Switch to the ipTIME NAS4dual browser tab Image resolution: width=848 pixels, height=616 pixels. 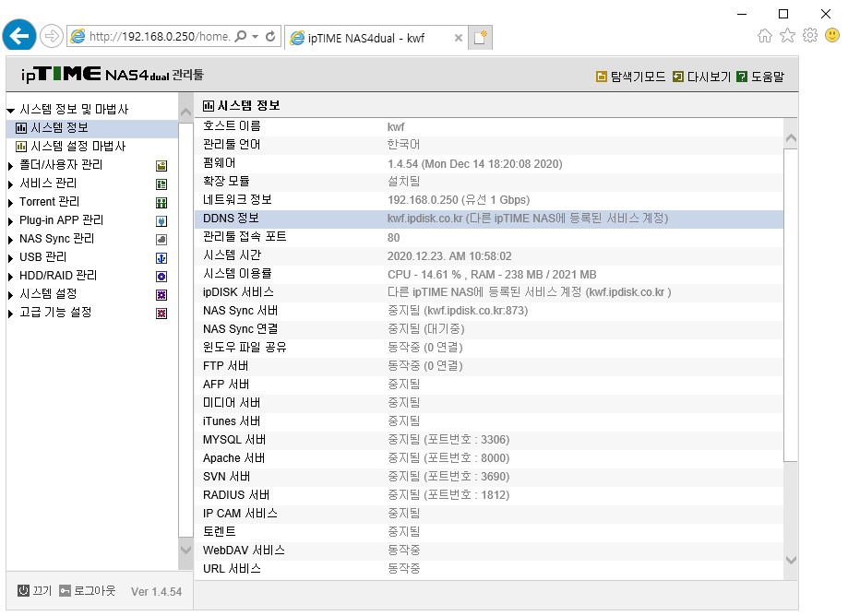(x=375, y=38)
